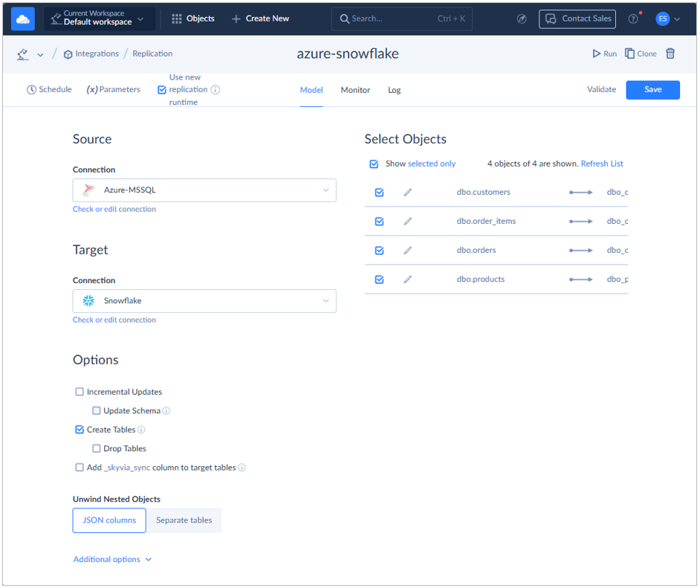Toggle Create Tables option
700x588 pixels.
click(x=80, y=430)
